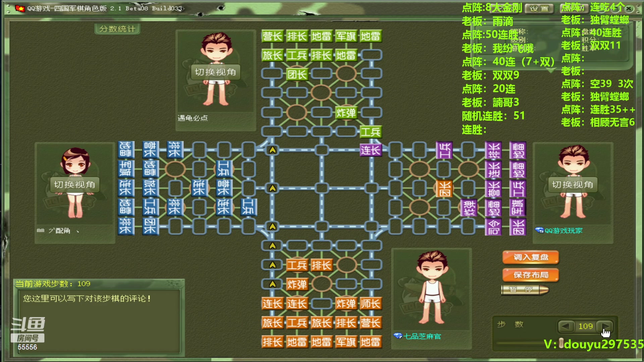
Task: Select the green 炸弹 bomb piece
Action: point(346,113)
